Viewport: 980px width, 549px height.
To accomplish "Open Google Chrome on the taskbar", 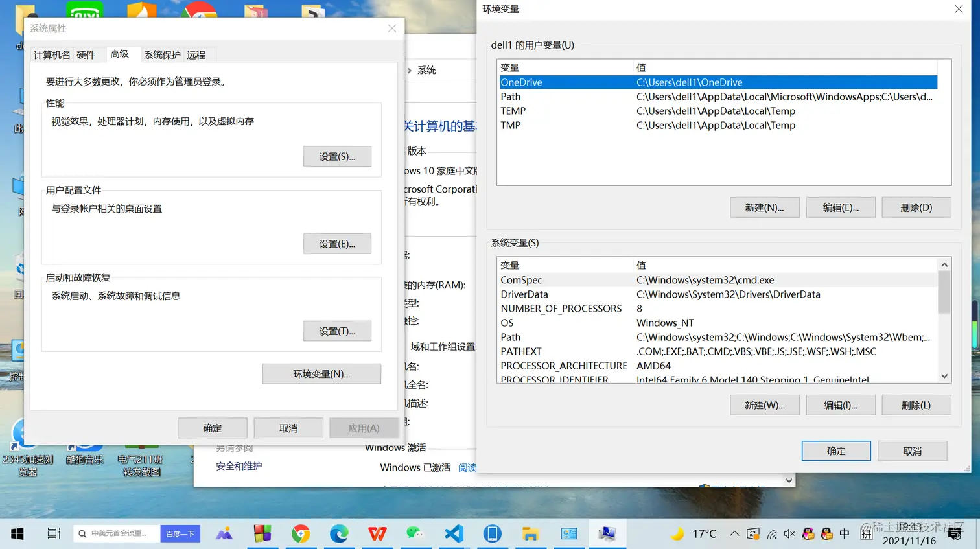I will click(301, 533).
